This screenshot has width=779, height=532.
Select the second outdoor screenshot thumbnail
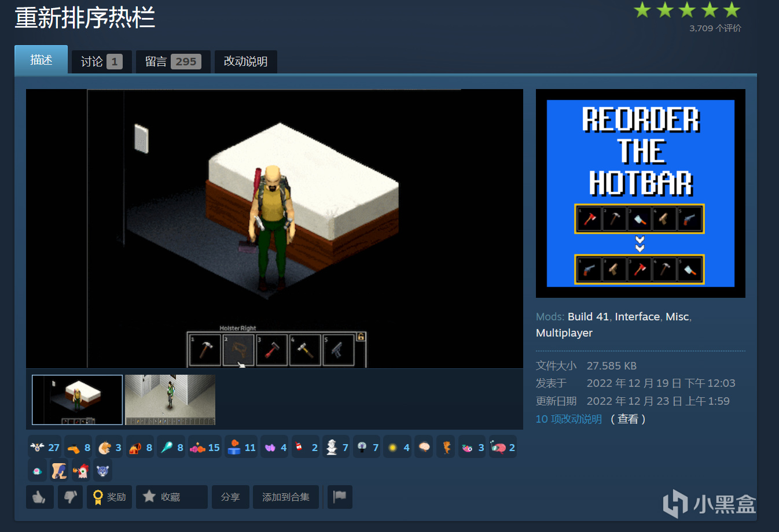[x=170, y=400]
